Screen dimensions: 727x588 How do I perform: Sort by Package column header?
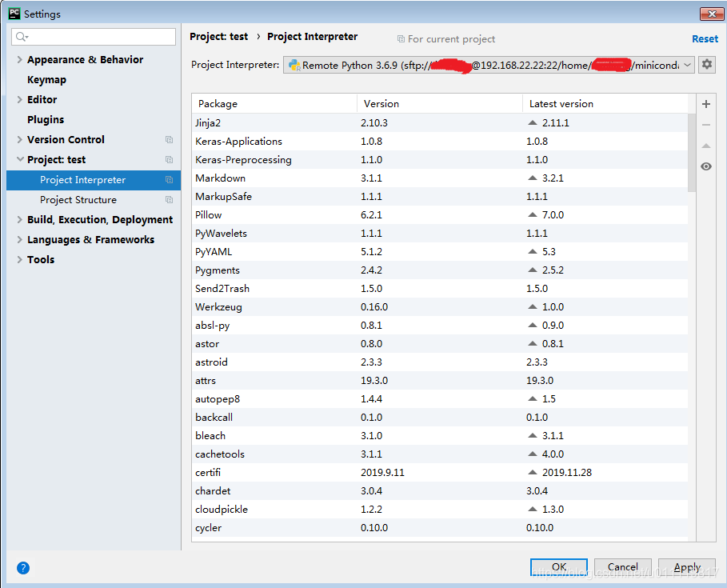pyautogui.click(x=274, y=103)
